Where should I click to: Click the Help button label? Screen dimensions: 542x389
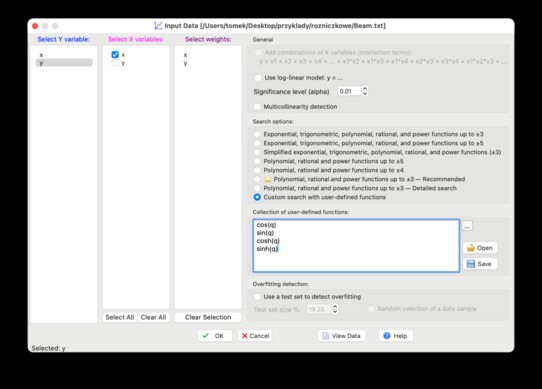pyautogui.click(x=400, y=336)
